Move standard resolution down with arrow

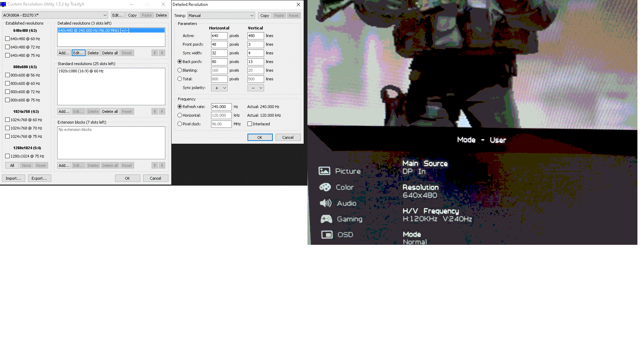(162, 111)
